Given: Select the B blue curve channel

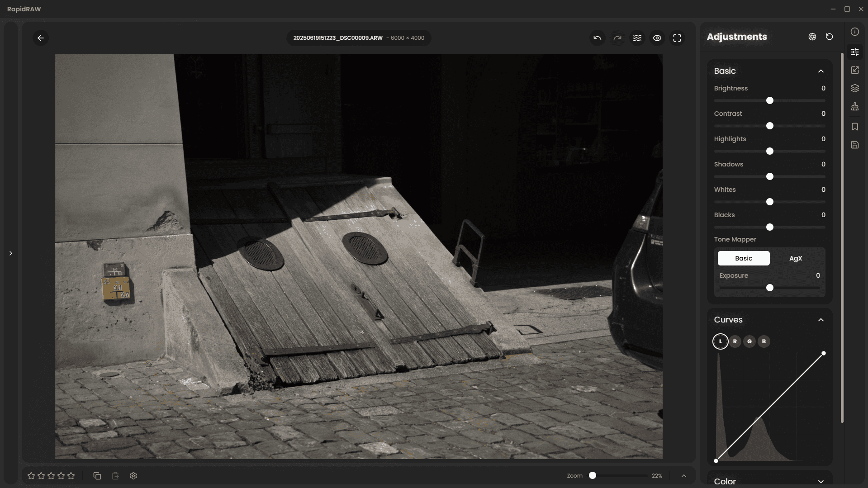Looking at the screenshot, I should coord(764,341).
